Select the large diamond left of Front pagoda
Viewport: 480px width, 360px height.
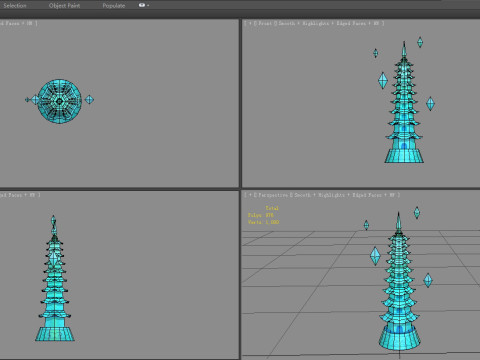383,80
